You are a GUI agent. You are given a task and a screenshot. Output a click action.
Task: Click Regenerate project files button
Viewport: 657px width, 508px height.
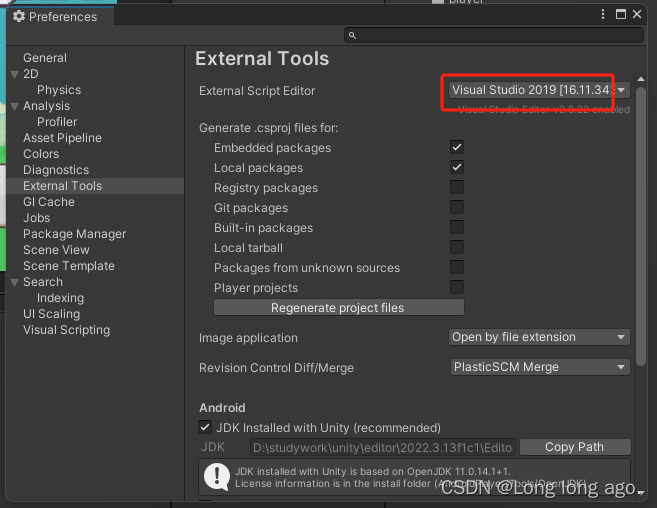(339, 307)
